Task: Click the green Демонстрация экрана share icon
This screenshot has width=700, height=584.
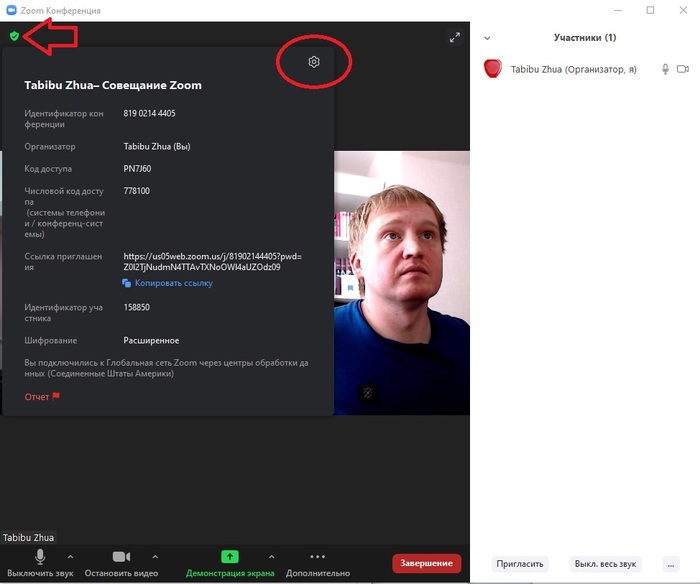Action: coord(229,557)
